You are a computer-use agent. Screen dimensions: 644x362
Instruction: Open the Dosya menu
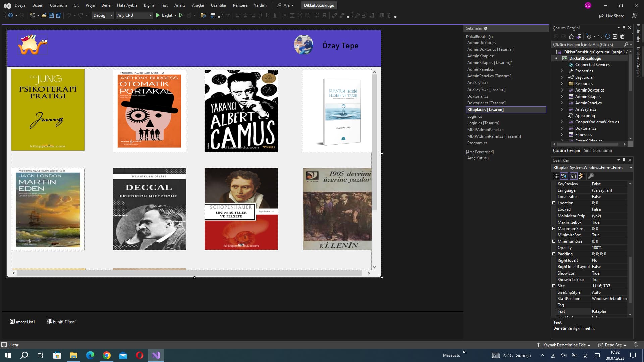20,5
